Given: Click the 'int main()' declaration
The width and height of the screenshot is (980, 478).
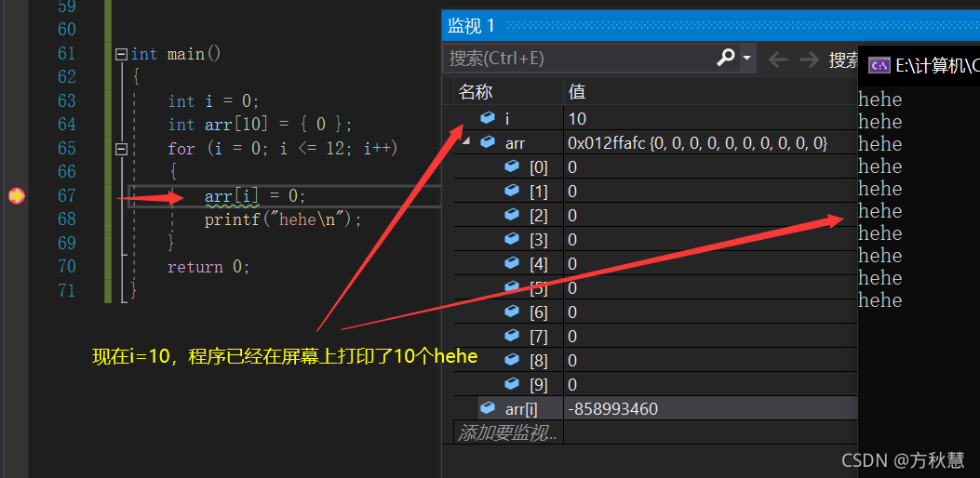Looking at the screenshot, I should coord(176,54).
